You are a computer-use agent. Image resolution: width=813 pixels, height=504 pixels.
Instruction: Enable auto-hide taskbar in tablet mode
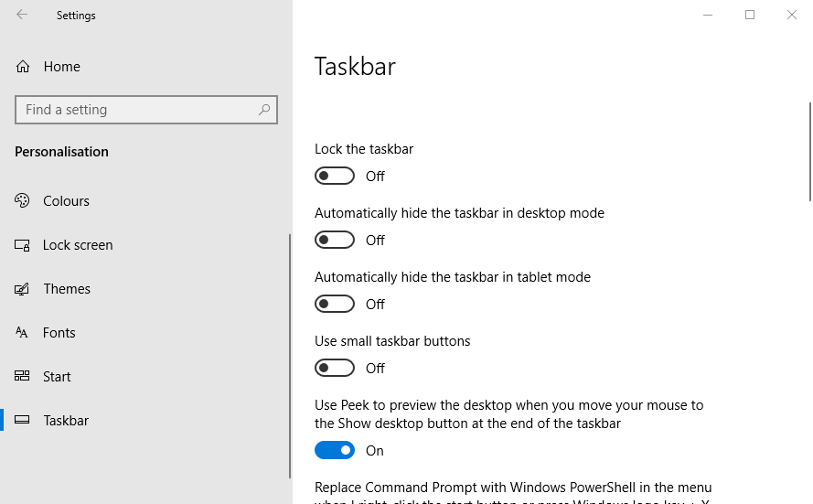(335, 304)
